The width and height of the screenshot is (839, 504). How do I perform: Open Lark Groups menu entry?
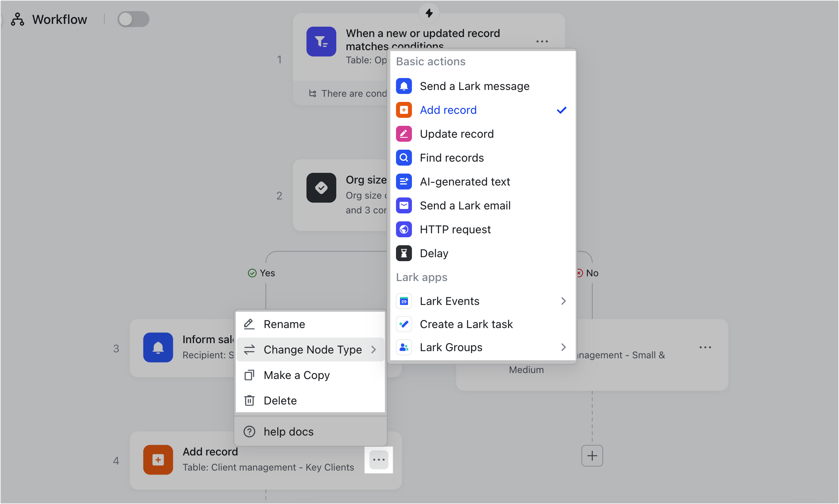tap(483, 347)
